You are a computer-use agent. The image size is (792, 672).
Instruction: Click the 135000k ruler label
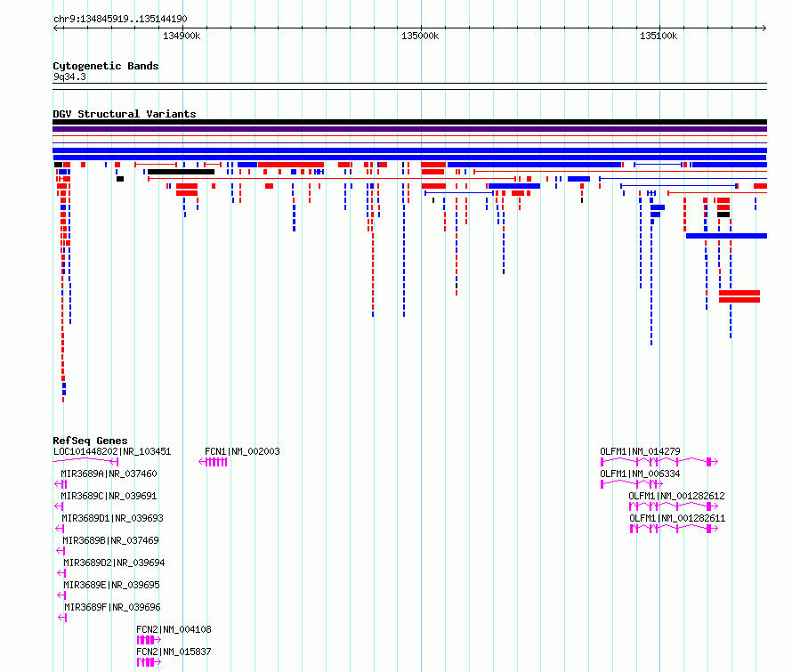click(x=420, y=36)
